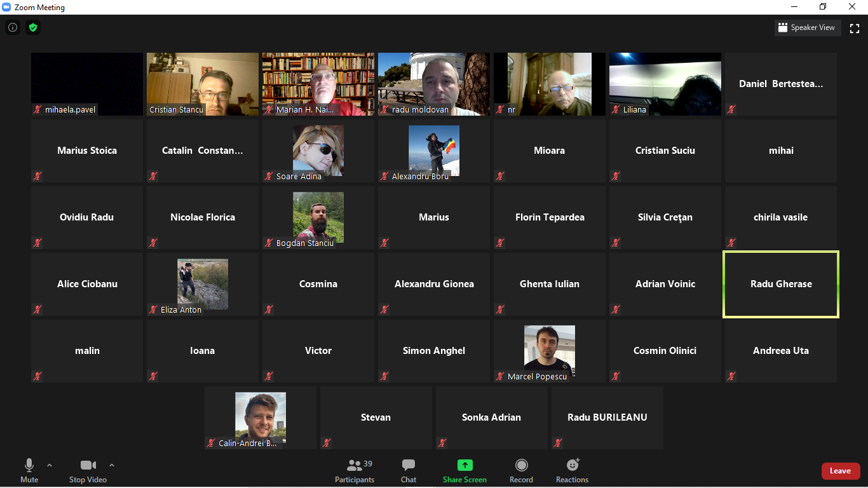Select the Ghenta Iulian tile

tap(550, 284)
